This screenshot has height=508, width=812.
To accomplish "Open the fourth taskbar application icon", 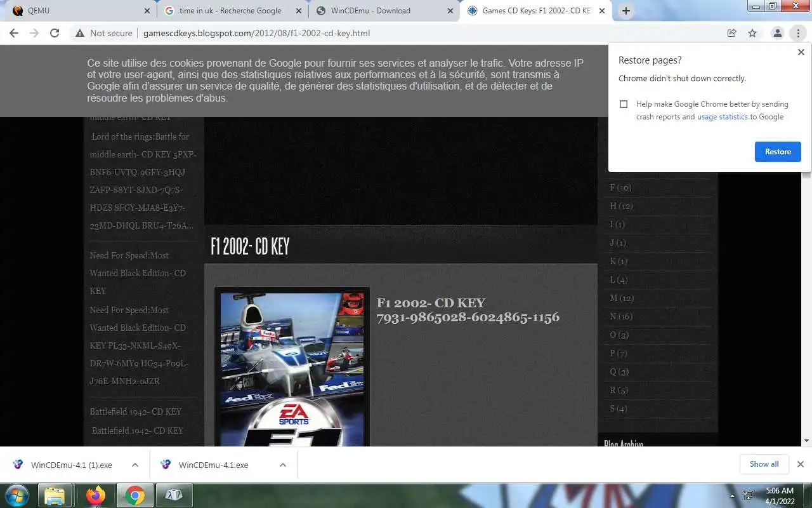I will [x=174, y=495].
